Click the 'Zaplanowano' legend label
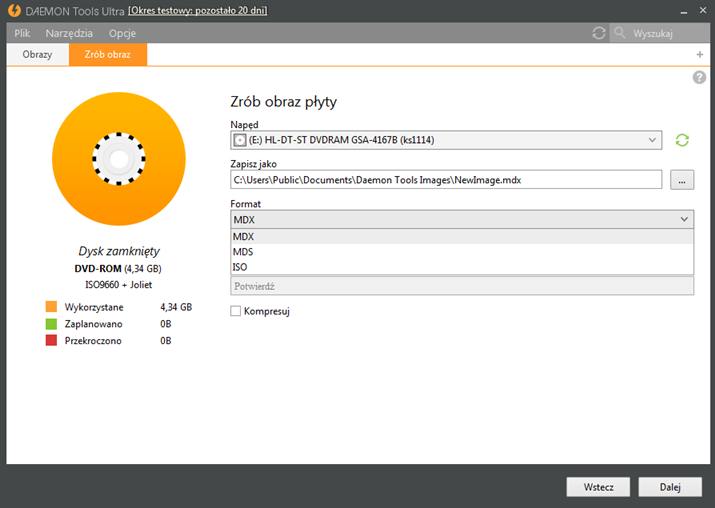 pos(93,324)
